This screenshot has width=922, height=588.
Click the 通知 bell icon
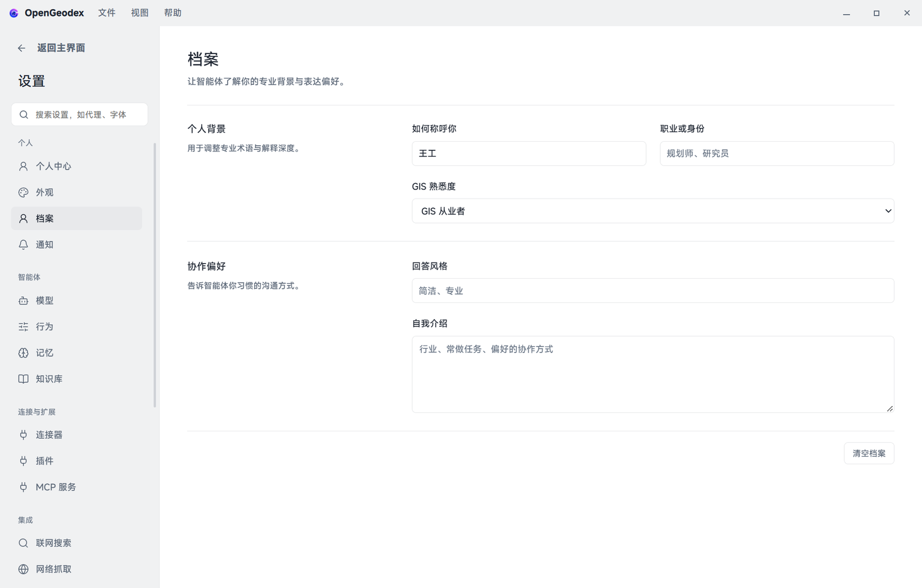click(x=23, y=245)
